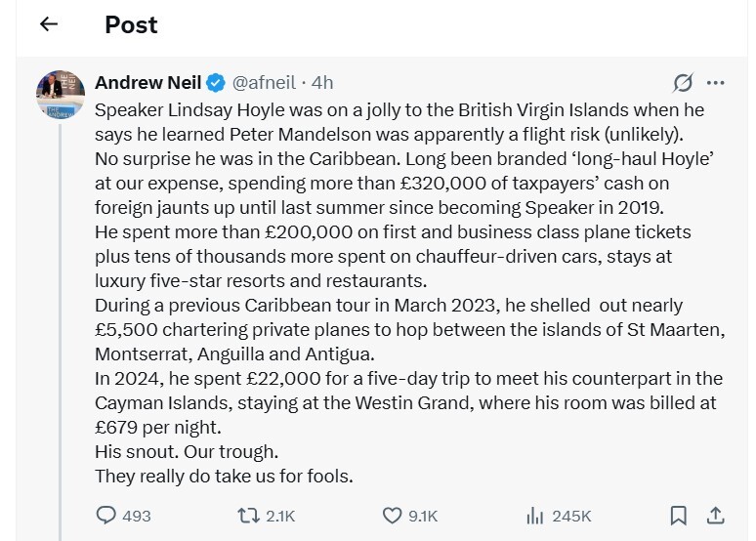Go back using the left arrow

pos(49,24)
